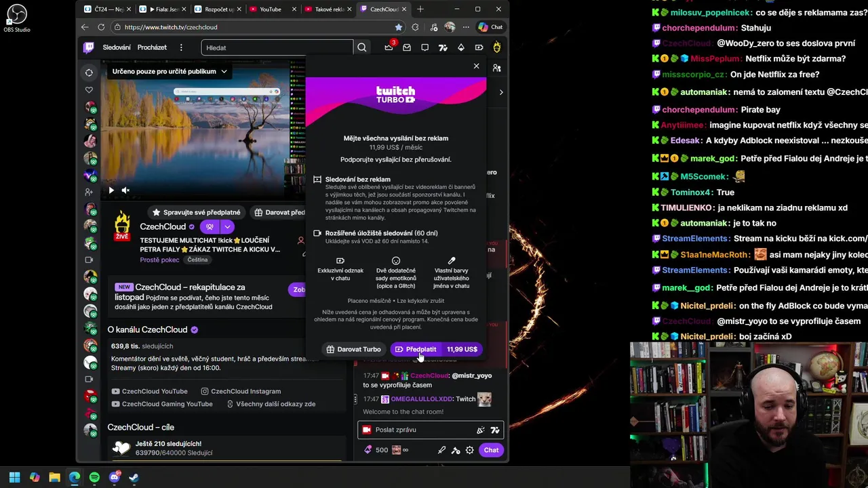
Task: Open the emote celebration icon in chat input
Action: (480, 430)
